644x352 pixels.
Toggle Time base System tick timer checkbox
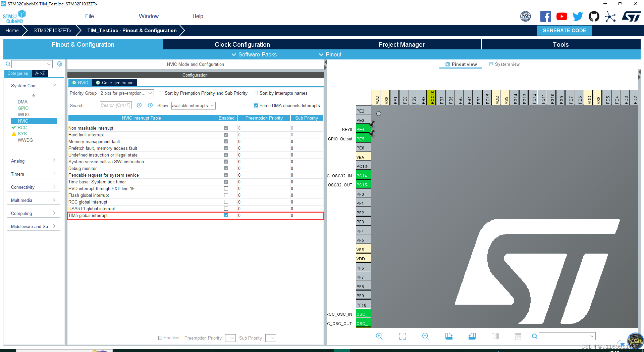click(226, 182)
